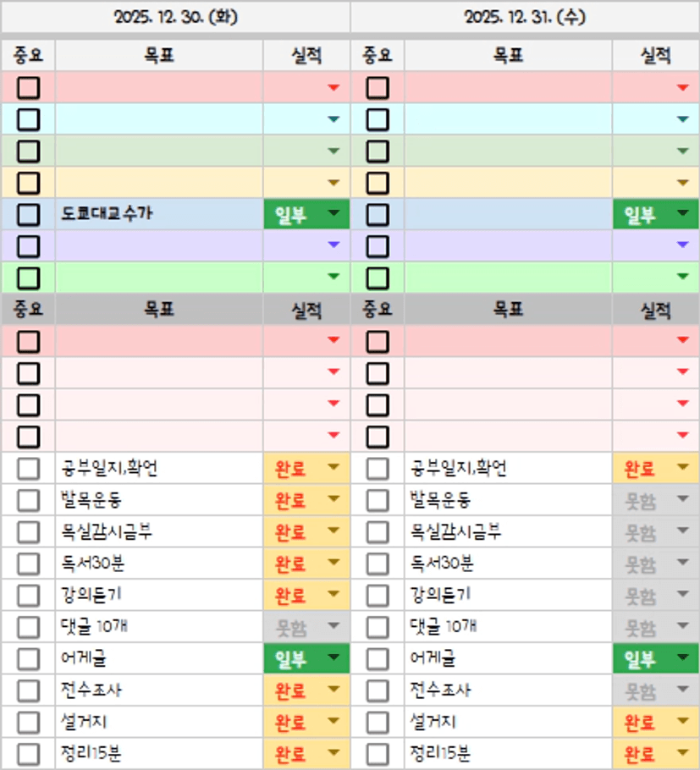This screenshot has height=770, width=700.
Task: Select the 2025. 12. 31. (수) date header
Action: point(525,16)
